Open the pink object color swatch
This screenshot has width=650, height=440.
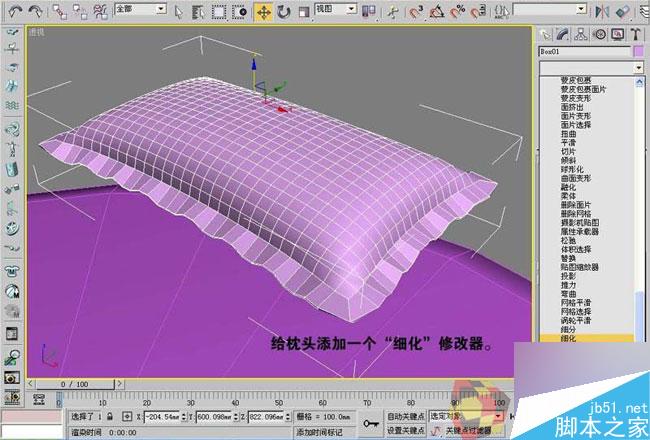point(639,52)
